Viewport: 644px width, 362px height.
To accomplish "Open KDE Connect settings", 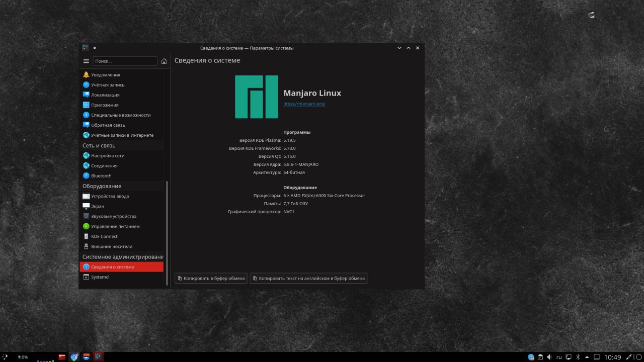I will pyautogui.click(x=122, y=236).
